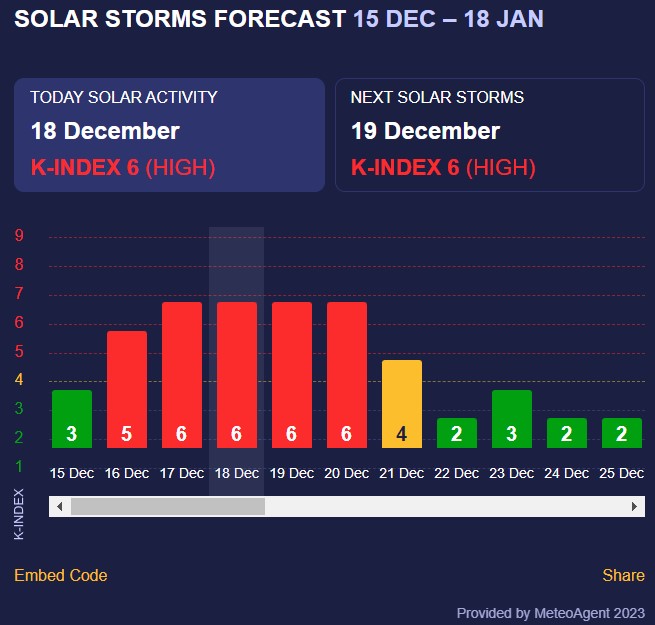The height and width of the screenshot is (625, 655).
Task: Click the 25 Dec bar
Action: [x=622, y=433]
